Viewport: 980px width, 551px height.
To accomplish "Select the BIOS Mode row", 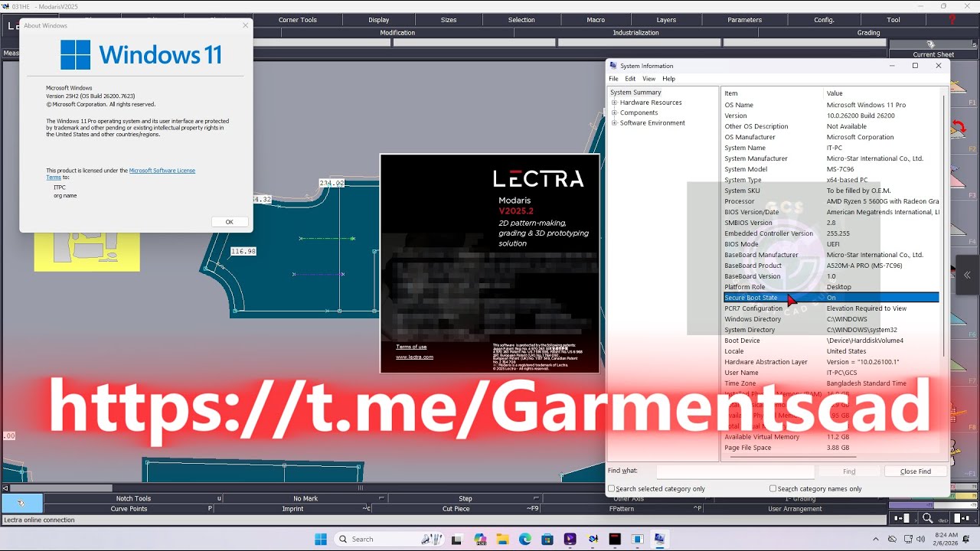I will tap(831, 244).
